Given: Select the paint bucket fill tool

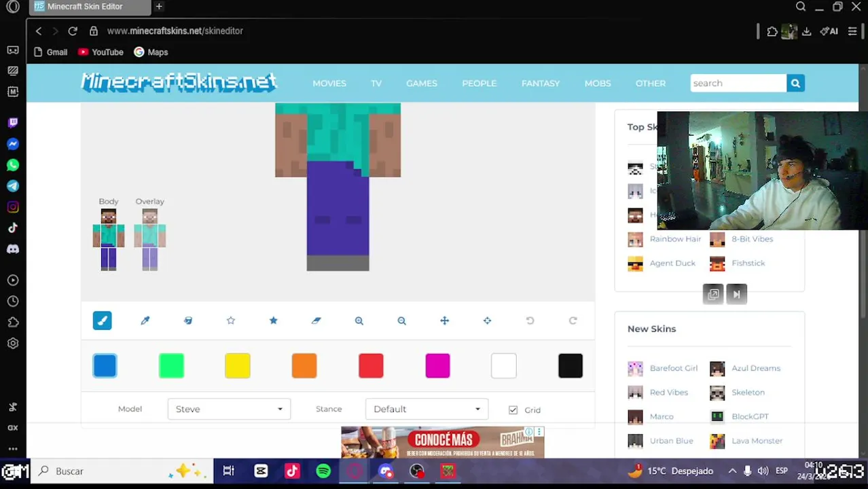Looking at the screenshot, I should click(x=188, y=321).
